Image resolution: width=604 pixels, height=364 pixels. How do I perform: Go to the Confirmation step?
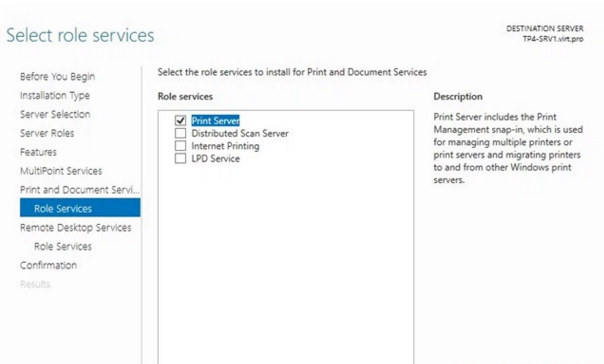pyautogui.click(x=49, y=265)
